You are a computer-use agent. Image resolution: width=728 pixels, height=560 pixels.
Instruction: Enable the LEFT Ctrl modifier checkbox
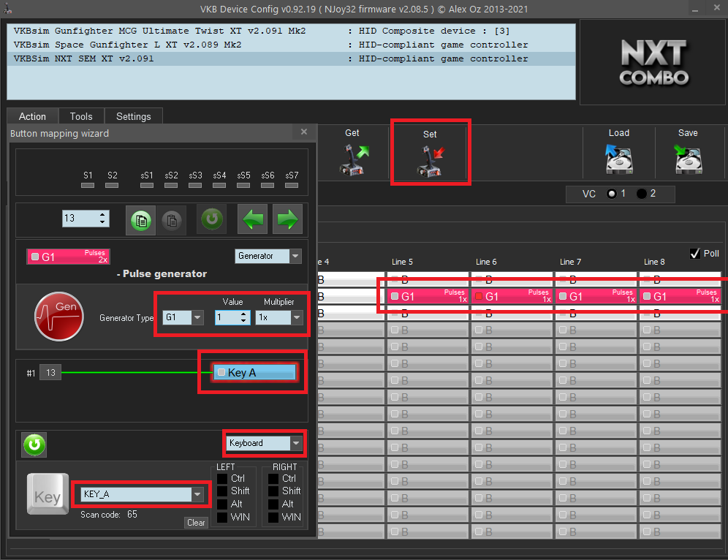click(x=222, y=479)
